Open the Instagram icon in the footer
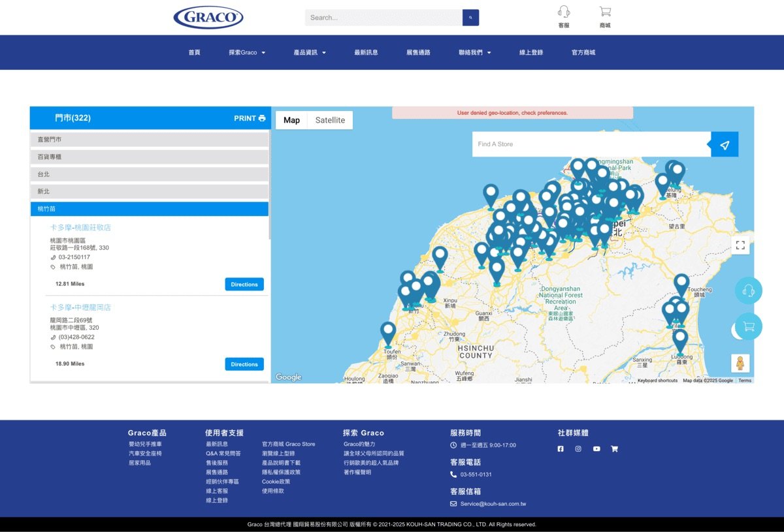784x532 pixels. (x=578, y=448)
